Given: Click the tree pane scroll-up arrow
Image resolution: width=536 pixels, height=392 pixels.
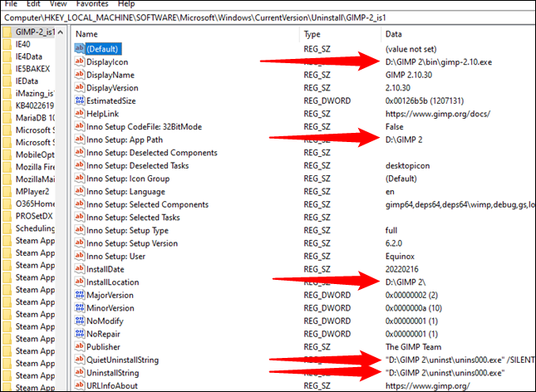Looking at the screenshot, I should 61,32.
